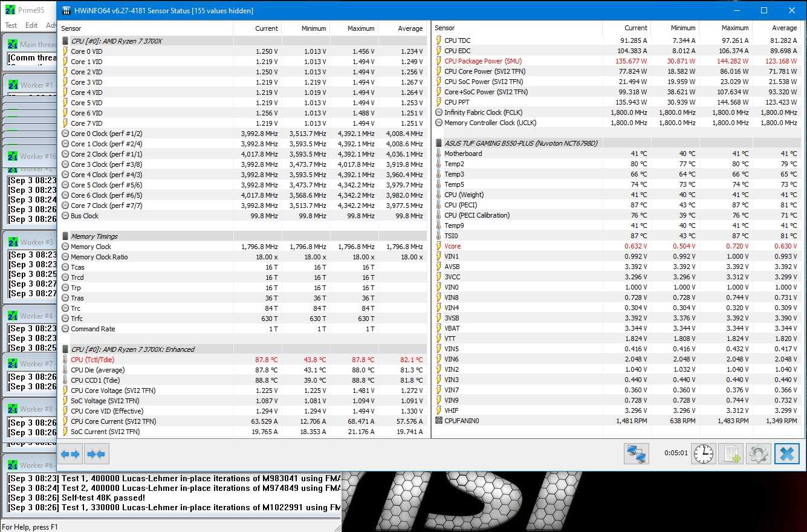
Task: Collapse the Memory Timings group header
Action: click(x=94, y=236)
